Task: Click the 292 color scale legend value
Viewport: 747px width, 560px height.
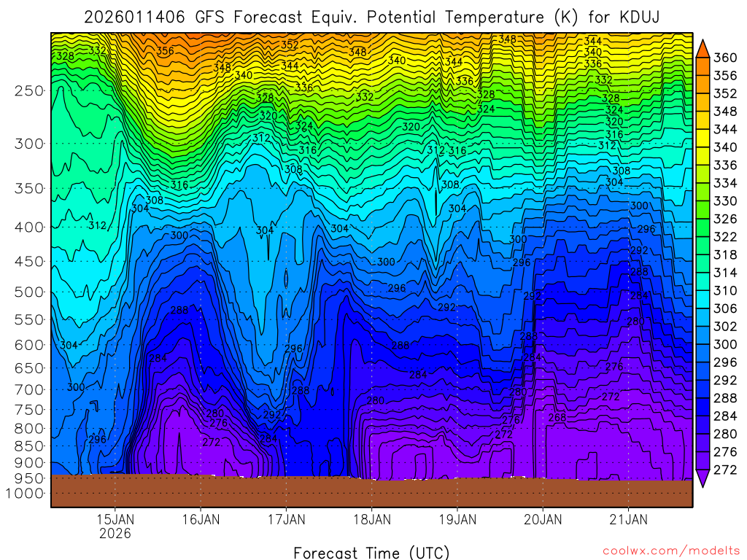Action: (725, 380)
